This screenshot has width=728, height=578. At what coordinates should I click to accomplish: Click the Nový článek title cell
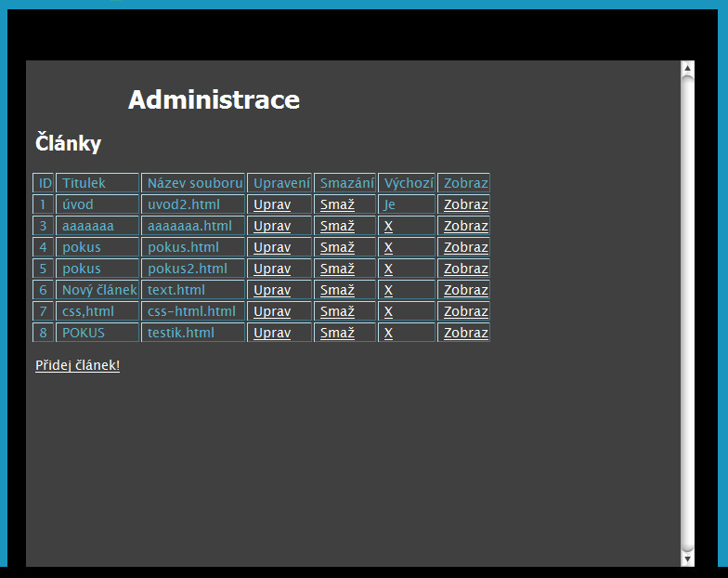click(97, 290)
